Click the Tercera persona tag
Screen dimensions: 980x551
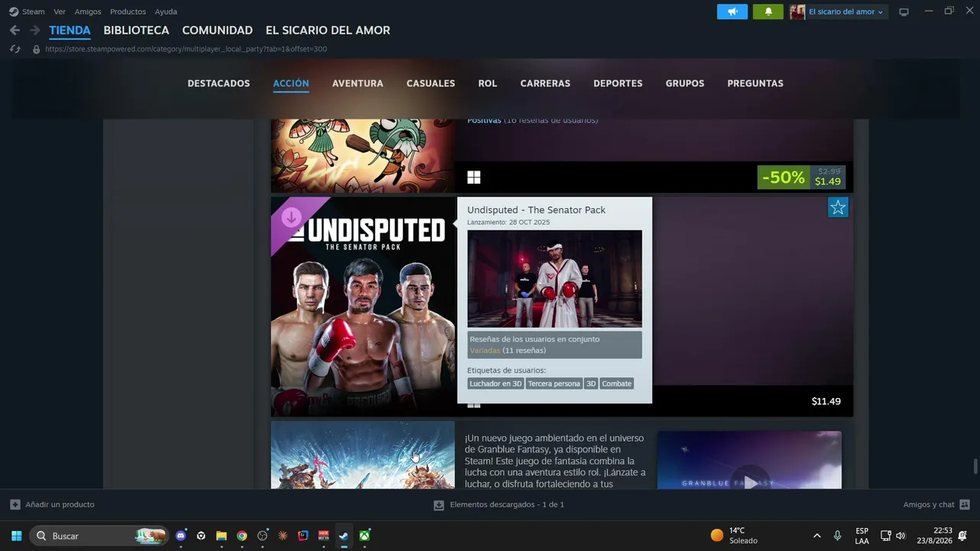pyautogui.click(x=554, y=383)
